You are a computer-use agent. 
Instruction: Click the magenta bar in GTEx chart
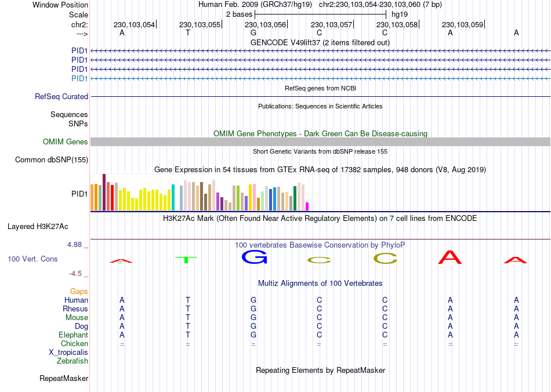point(307,206)
